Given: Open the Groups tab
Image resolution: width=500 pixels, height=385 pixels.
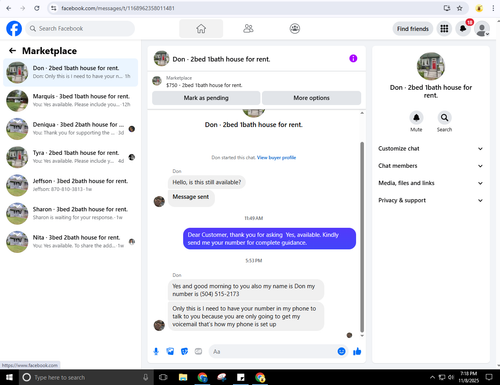Looking at the screenshot, I should 295,29.
